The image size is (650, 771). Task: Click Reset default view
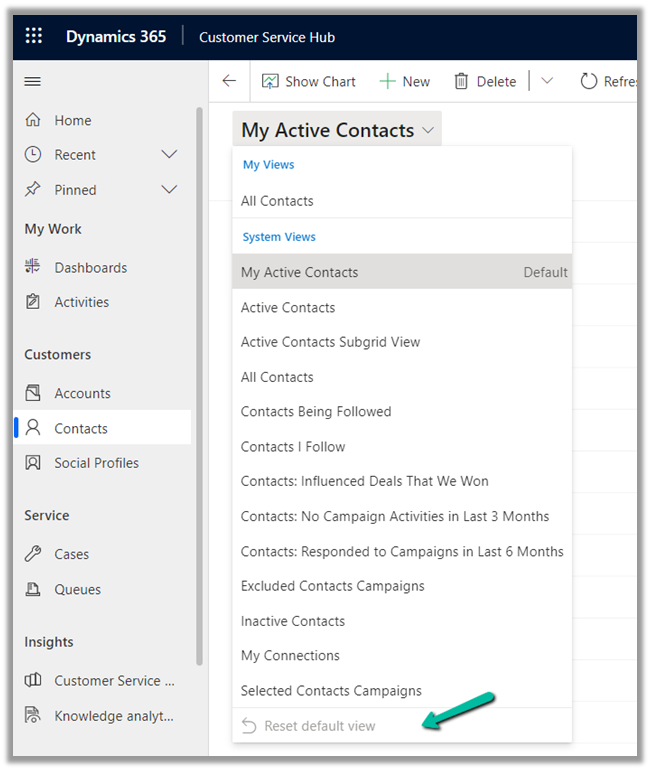320,726
